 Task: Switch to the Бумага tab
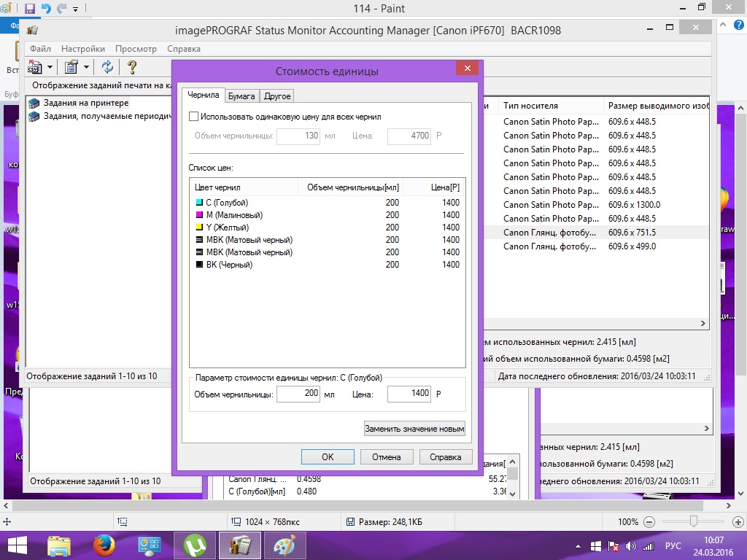pyautogui.click(x=241, y=96)
